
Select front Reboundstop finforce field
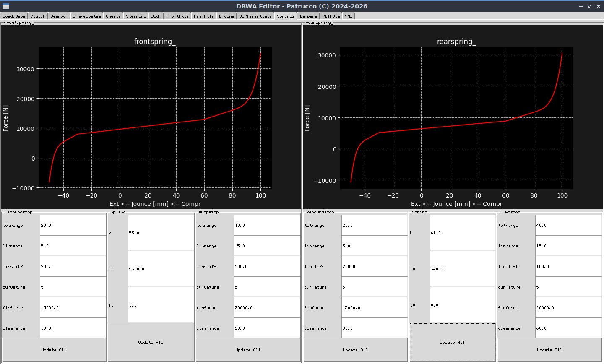[x=73, y=307]
